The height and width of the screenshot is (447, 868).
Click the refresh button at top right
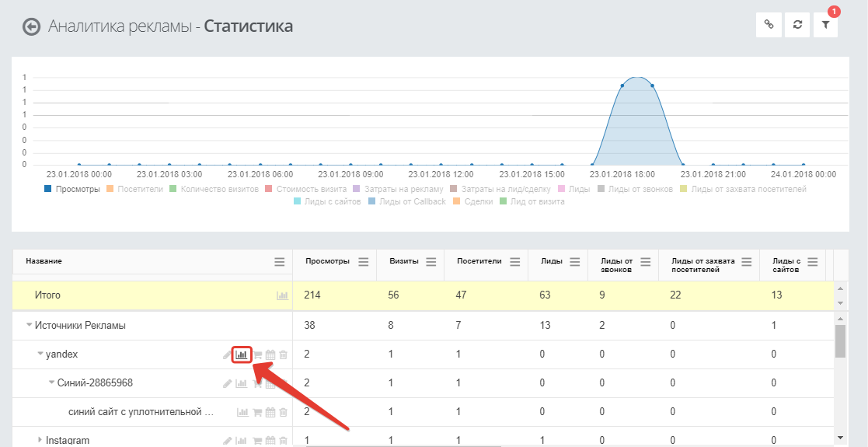tap(797, 24)
